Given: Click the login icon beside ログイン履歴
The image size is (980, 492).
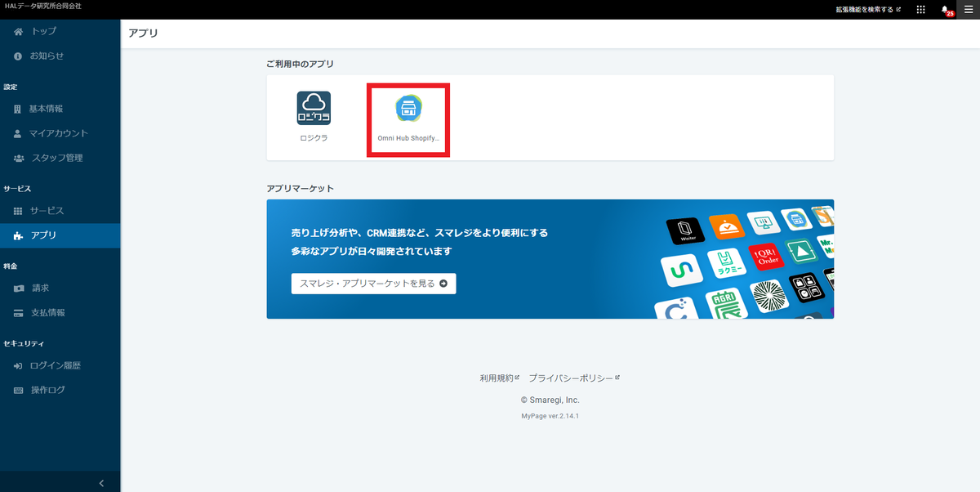Looking at the screenshot, I should point(18,366).
